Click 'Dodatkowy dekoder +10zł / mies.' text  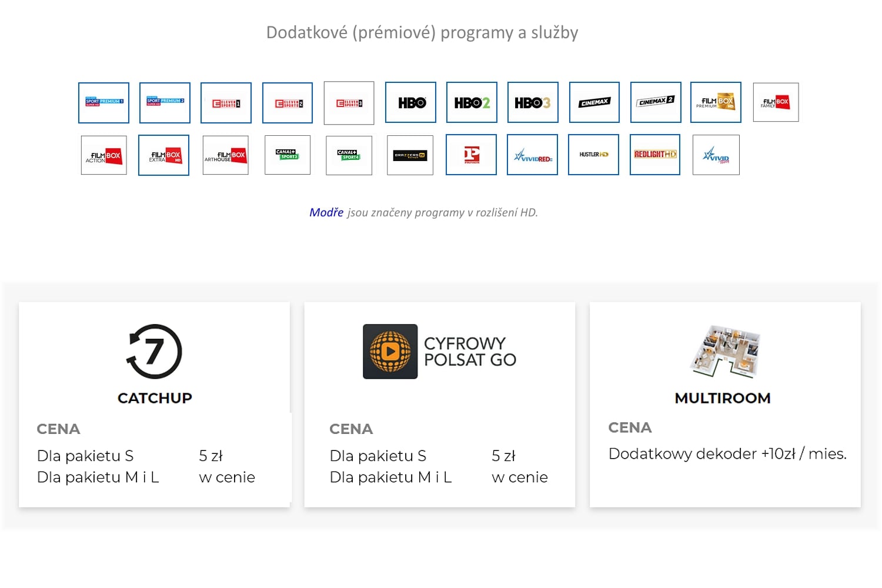(727, 454)
